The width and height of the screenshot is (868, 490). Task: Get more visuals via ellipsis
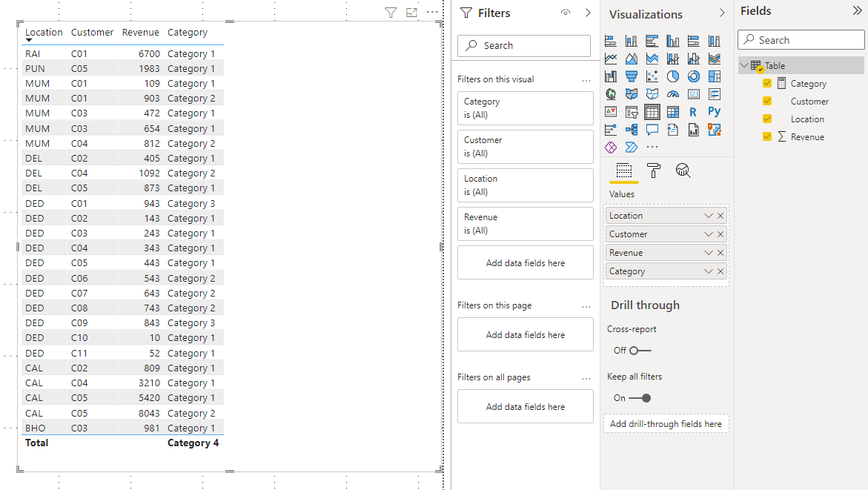(652, 148)
